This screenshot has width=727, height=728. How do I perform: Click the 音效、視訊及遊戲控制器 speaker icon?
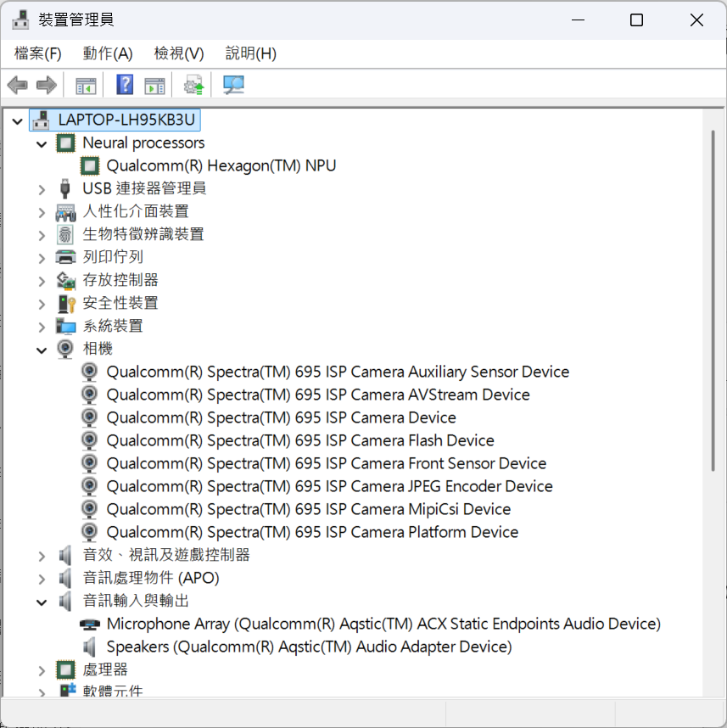pos(65,555)
